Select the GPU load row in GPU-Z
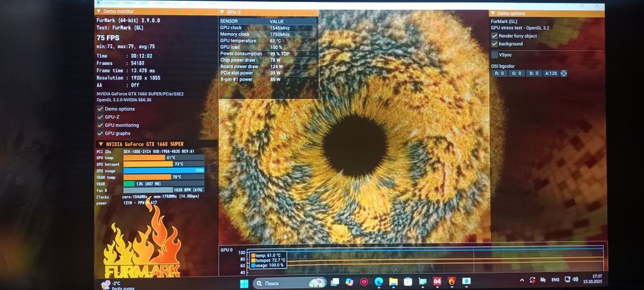 tap(269, 47)
